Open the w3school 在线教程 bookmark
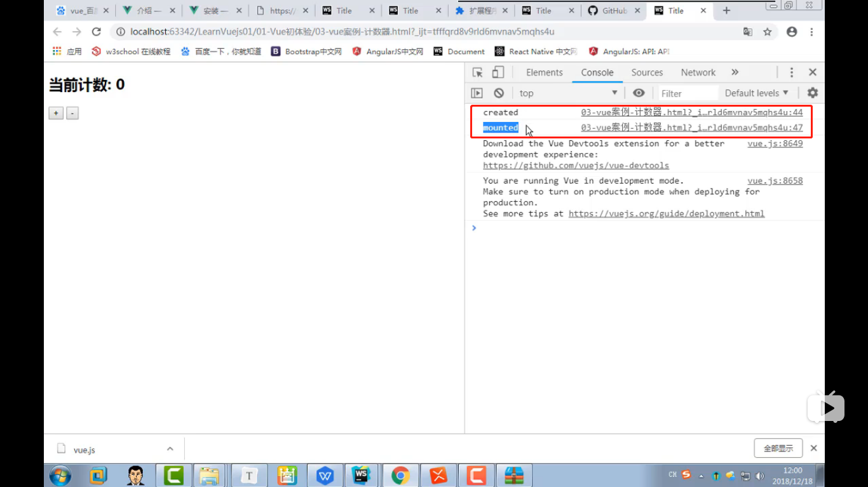 pyautogui.click(x=131, y=51)
